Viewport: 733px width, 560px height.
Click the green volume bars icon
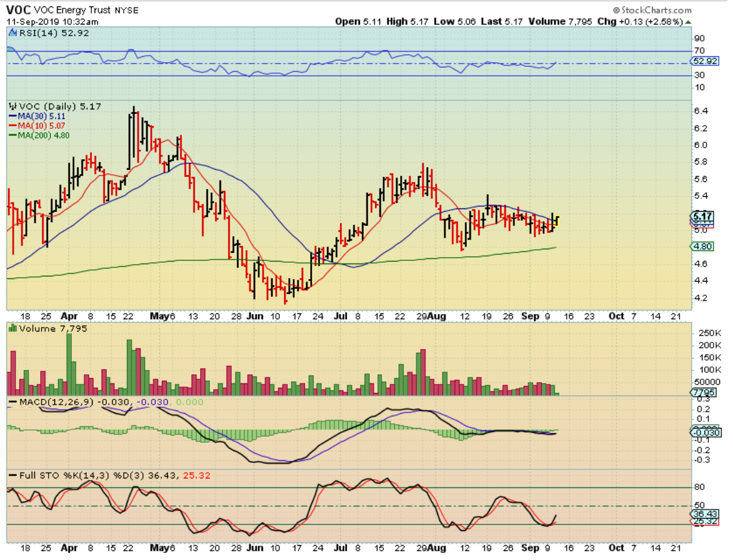12,328
